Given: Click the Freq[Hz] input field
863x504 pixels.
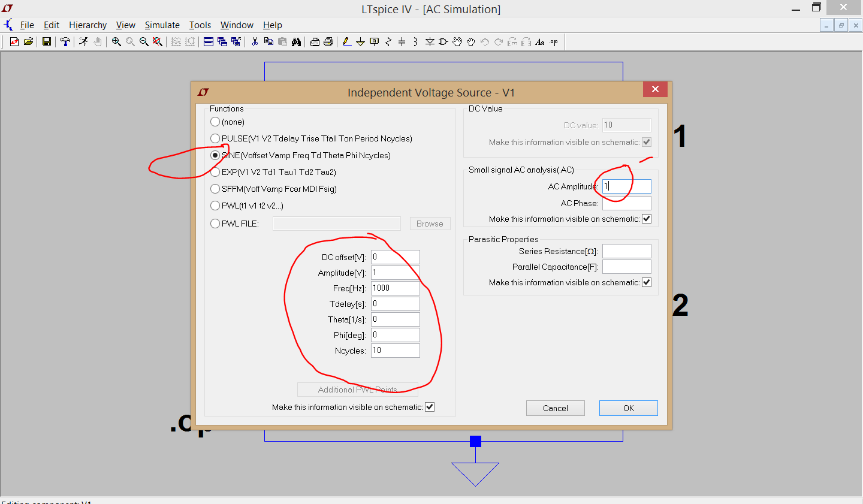Looking at the screenshot, I should [396, 288].
